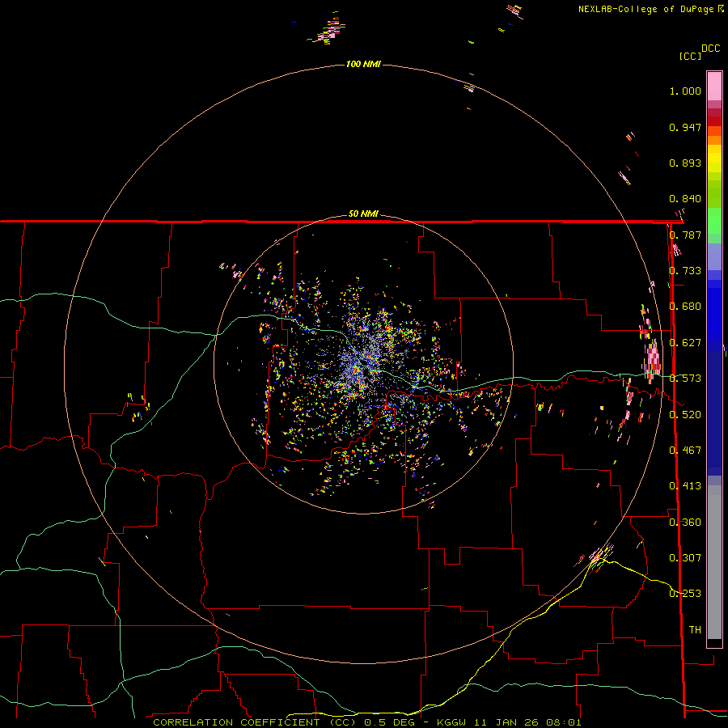The image size is (728, 728).
Task: Pick the light pink top color bar segment
Action: pyautogui.click(x=714, y=87)
